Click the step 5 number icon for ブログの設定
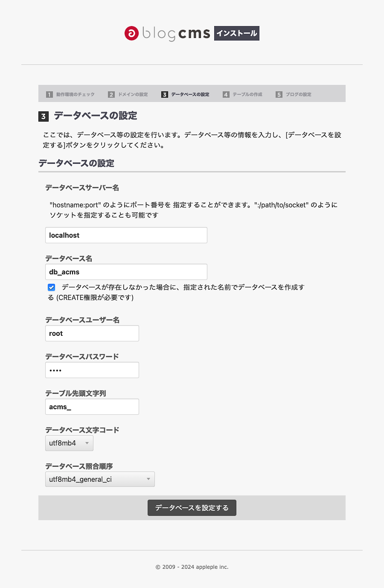 (x=279, y=94)
